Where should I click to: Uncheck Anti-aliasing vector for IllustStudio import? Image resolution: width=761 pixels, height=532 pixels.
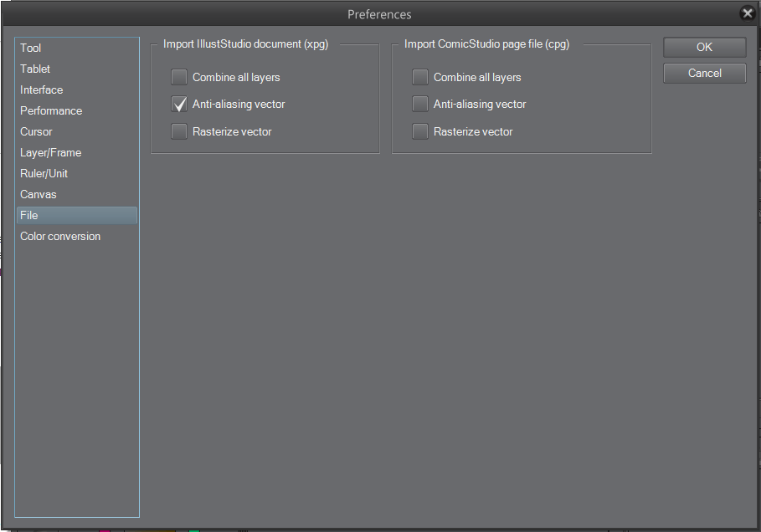[179, 105]
